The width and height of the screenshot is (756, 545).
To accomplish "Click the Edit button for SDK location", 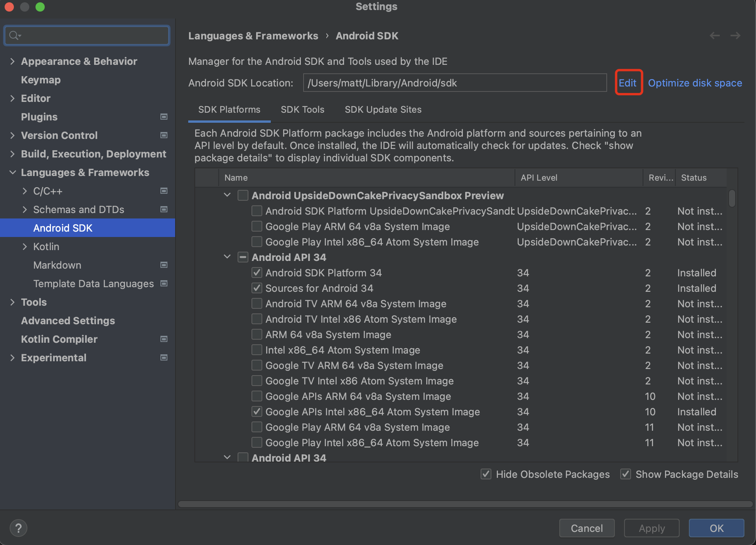I will click(x=628, y=83).
